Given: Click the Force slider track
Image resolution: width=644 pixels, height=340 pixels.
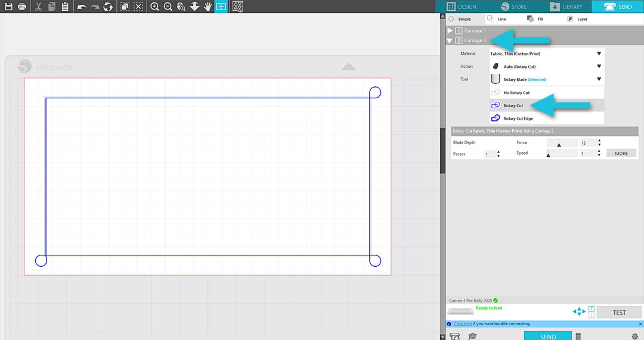Looking at the screenshot, I should 562,143.
